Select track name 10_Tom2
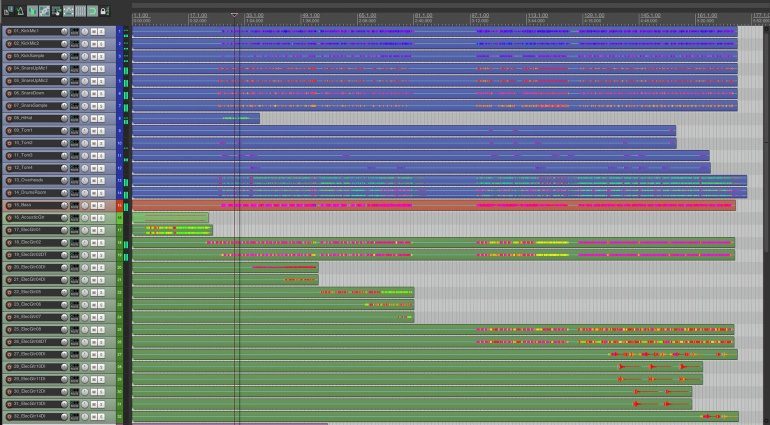This screenshot has height=425, width=770. pos(23,143)
